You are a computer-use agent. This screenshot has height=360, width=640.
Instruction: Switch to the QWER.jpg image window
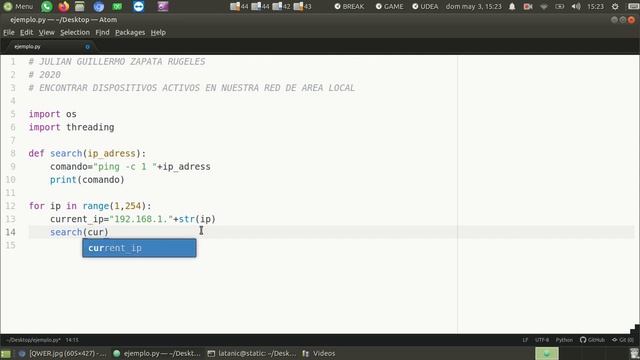[x=62, y=353]
